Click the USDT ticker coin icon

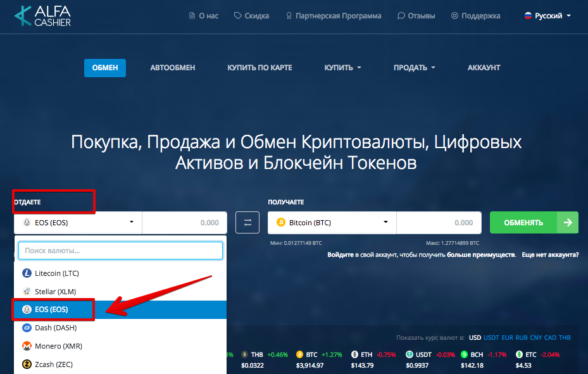409,354
